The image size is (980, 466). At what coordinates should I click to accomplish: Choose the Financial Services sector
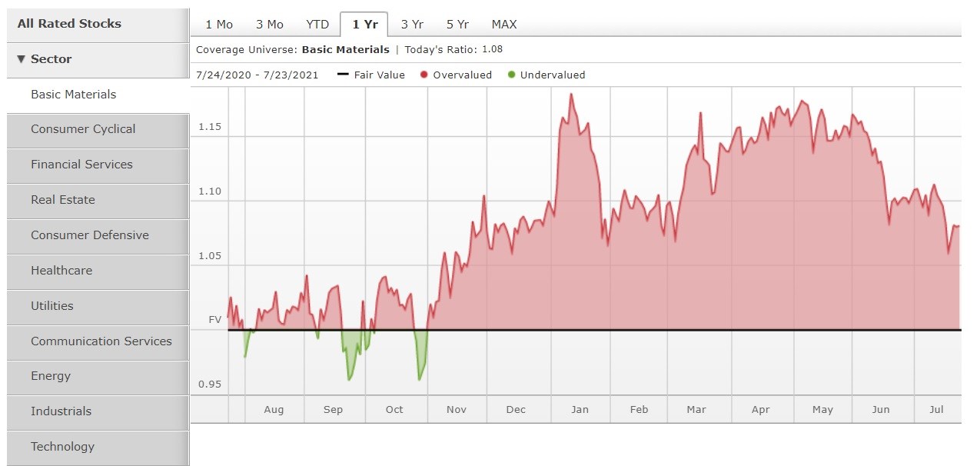coord(81,165)
